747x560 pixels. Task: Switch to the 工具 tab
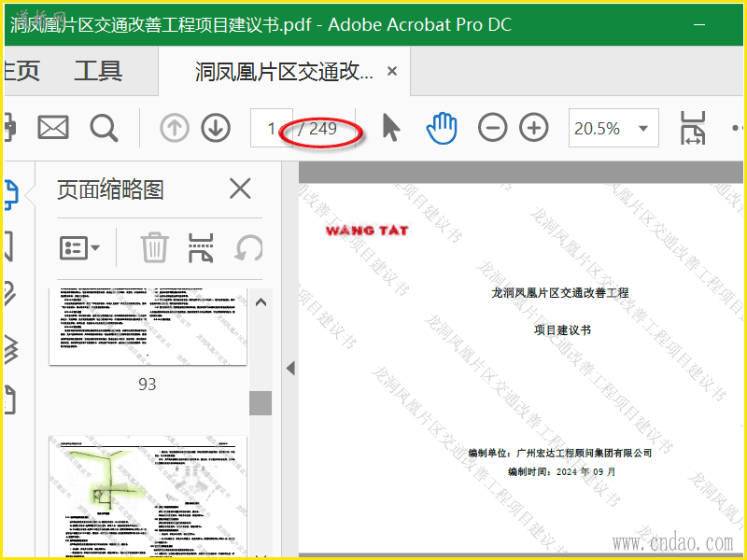(98, 71)
